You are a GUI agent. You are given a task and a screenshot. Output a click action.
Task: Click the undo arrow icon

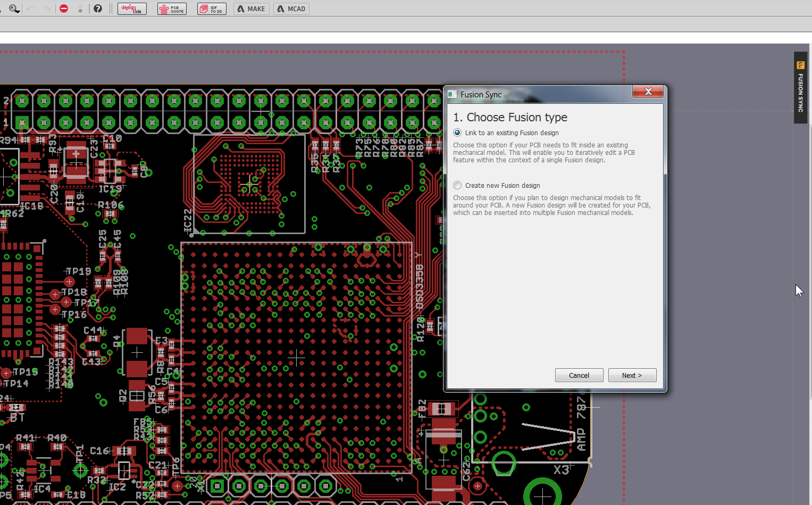pos(30,9)
